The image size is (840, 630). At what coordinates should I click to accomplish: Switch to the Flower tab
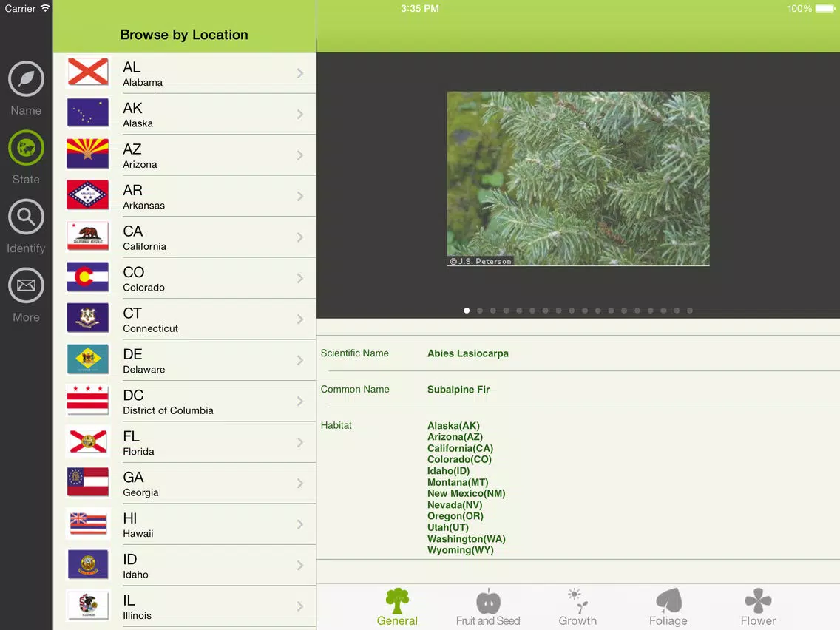coord(758,608)
